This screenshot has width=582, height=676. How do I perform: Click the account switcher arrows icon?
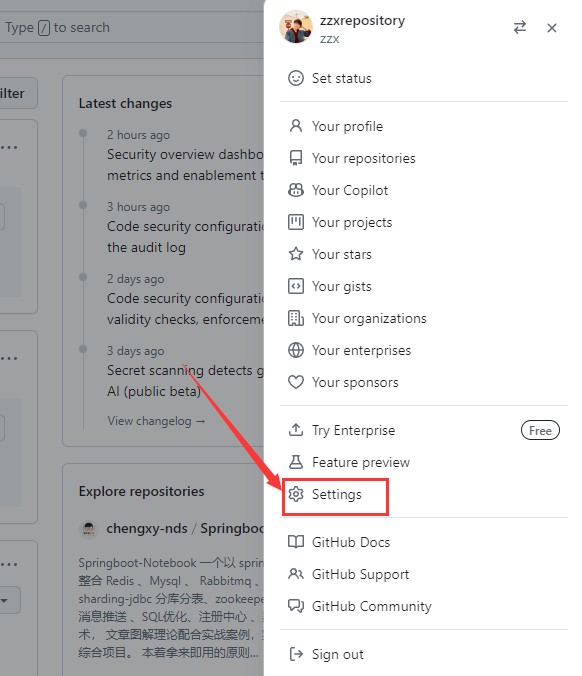(519, 28)
